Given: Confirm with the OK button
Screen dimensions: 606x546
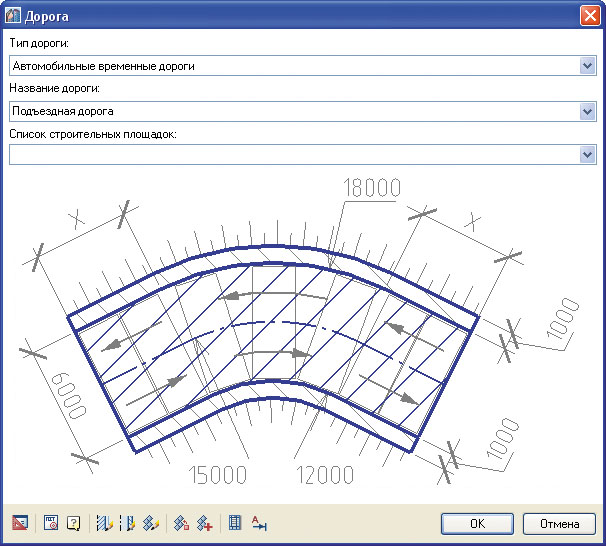Looking at the screenshot, I should click(477, 524).
